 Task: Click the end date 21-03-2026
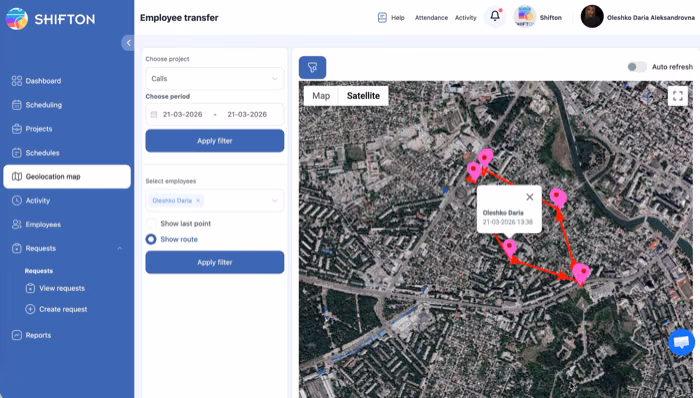[x=247, y=115]
